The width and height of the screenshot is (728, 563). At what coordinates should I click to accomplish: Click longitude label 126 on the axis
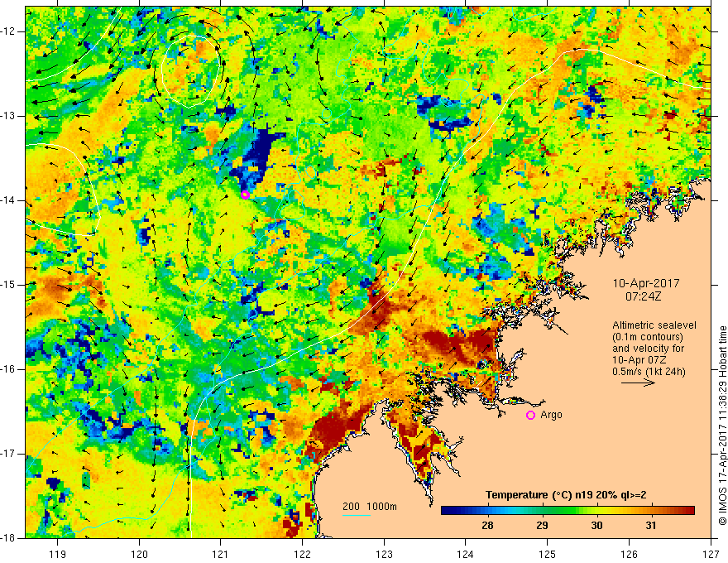629,554
